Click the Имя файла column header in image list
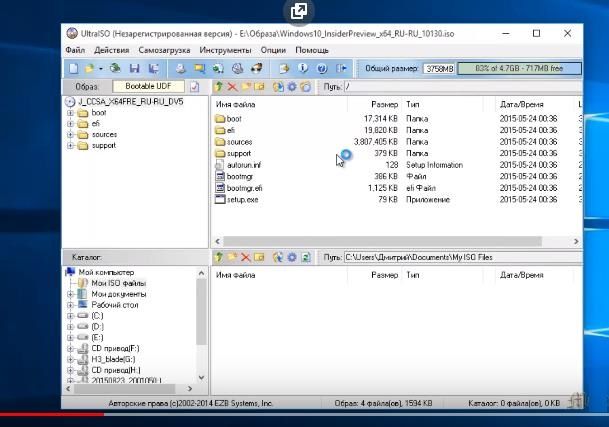 [280, 104]
